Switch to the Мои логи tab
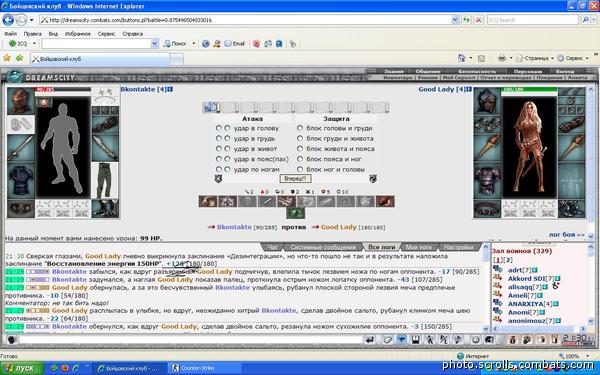600x375 pixels. (418, 247)
